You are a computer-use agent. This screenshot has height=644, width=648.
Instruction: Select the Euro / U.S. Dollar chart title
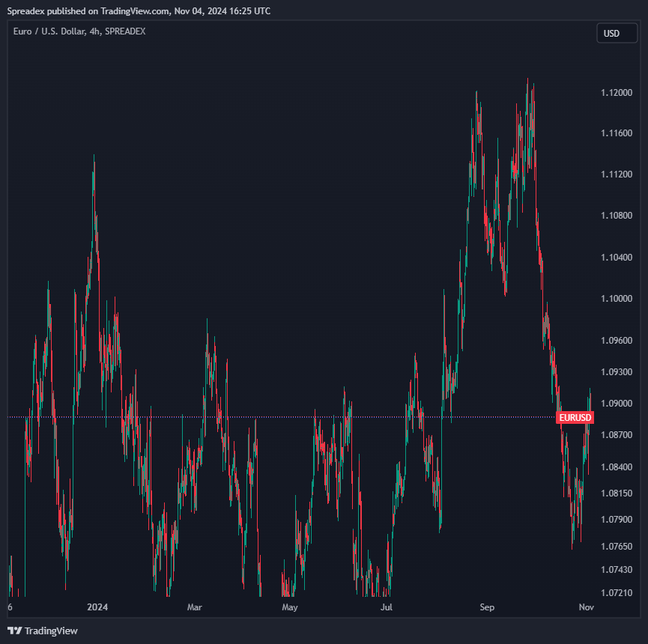pyautogui.click(x=79, y=31)
